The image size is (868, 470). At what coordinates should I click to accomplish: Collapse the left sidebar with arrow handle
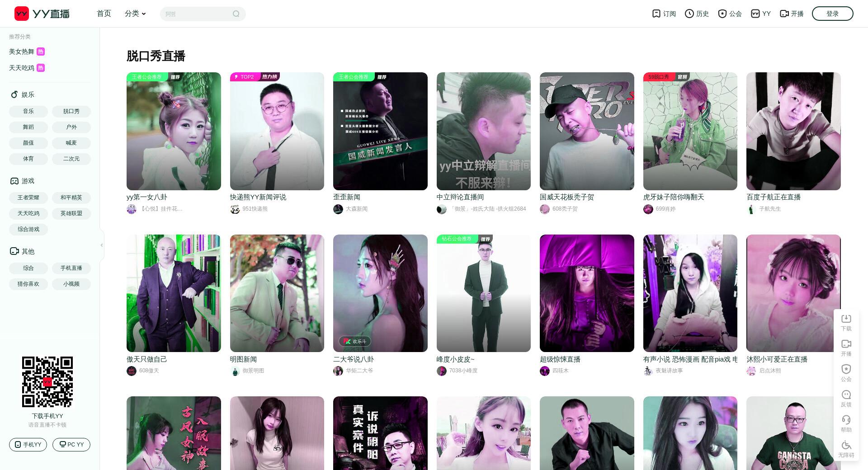102,245
